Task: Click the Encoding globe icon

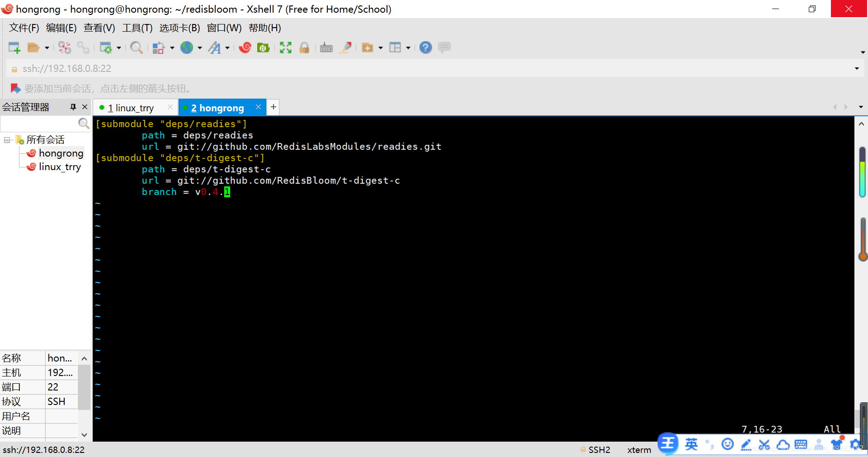Action: click(187, 48)
